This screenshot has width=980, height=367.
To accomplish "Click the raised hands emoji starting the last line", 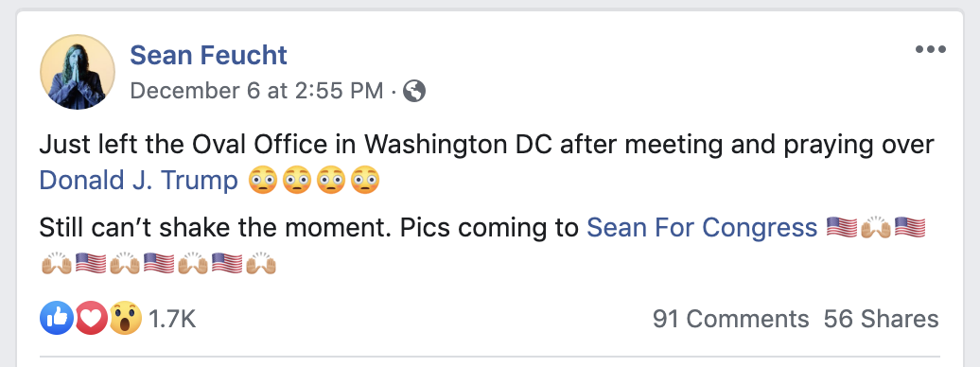I will pos(56,264).
